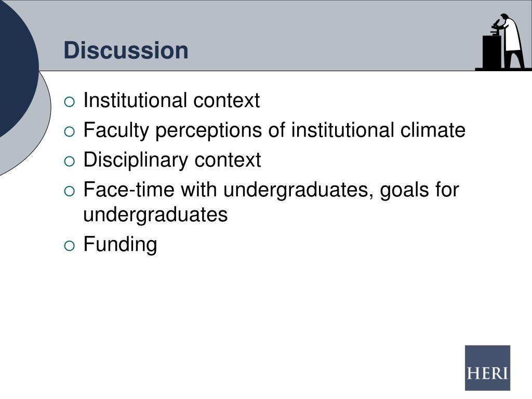The height and width of the screenshot is (399, 532).
Task: Click the black microscope table silhouette
Action: (491, 51)
